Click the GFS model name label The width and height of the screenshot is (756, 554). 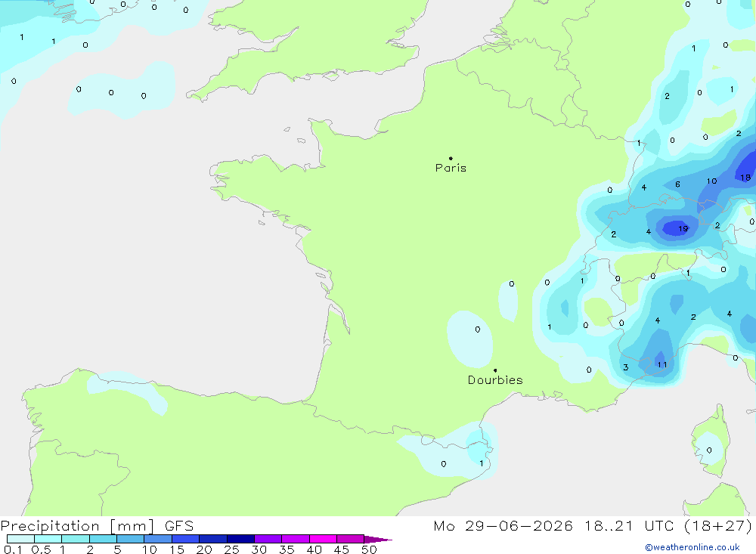179,526
